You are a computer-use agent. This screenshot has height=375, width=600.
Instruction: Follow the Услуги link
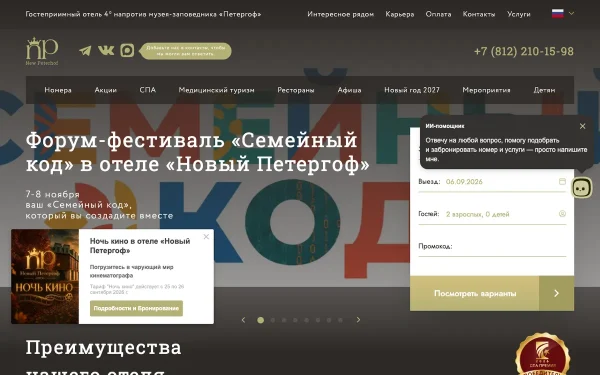(x=519, y=14)
